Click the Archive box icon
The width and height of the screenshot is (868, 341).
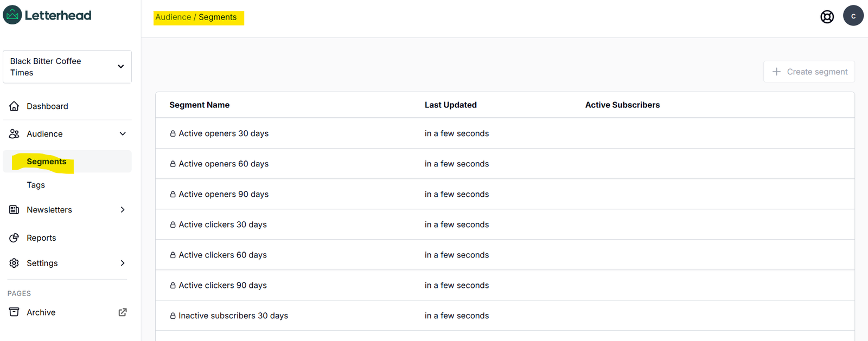click(14, 312)
